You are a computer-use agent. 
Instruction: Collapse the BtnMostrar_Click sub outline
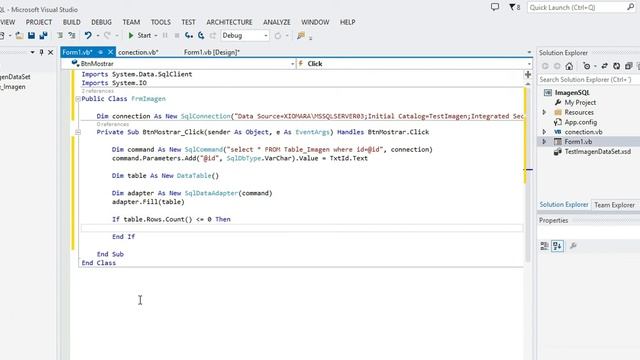point(78,132)
